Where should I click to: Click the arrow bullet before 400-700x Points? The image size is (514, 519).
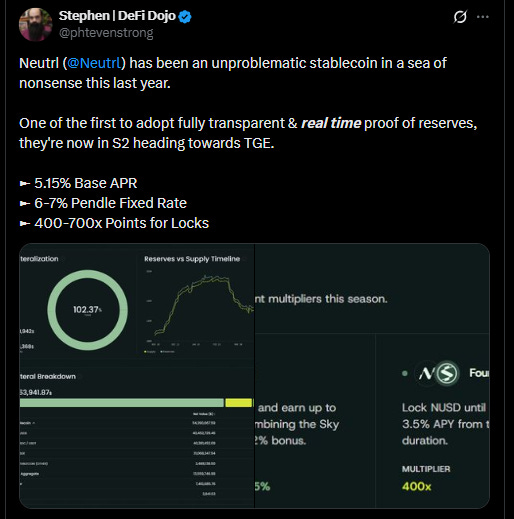[25, 223]
